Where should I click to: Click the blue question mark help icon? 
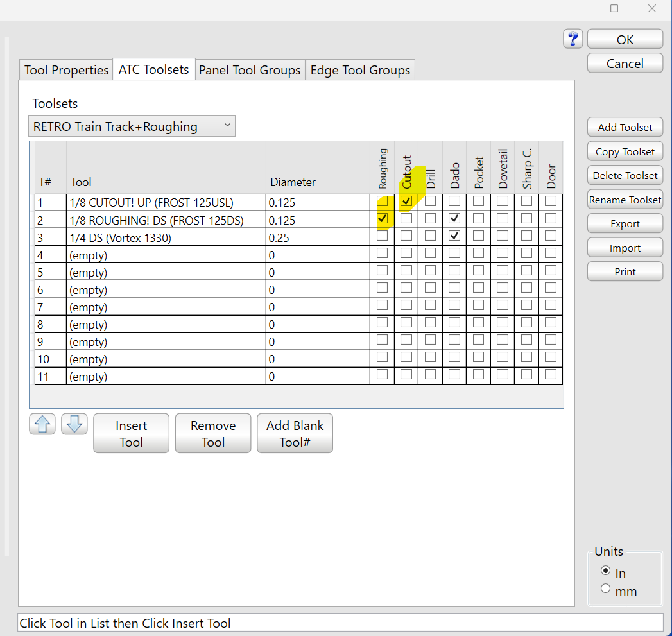pyautogui.click(x=573, y=39)
